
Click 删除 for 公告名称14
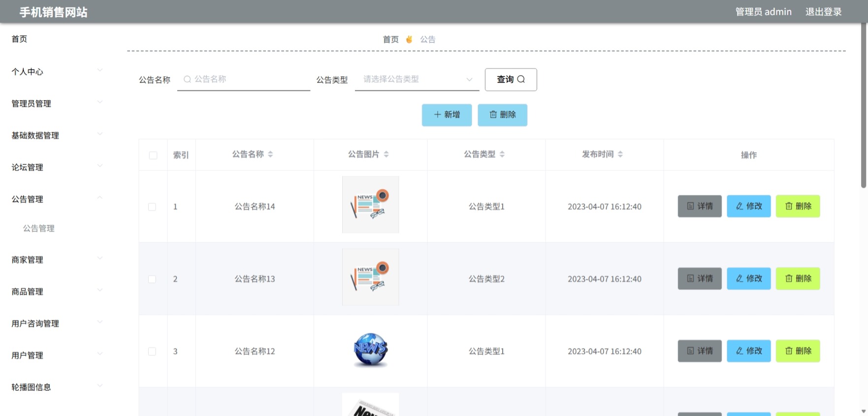(x=798, y=206)
